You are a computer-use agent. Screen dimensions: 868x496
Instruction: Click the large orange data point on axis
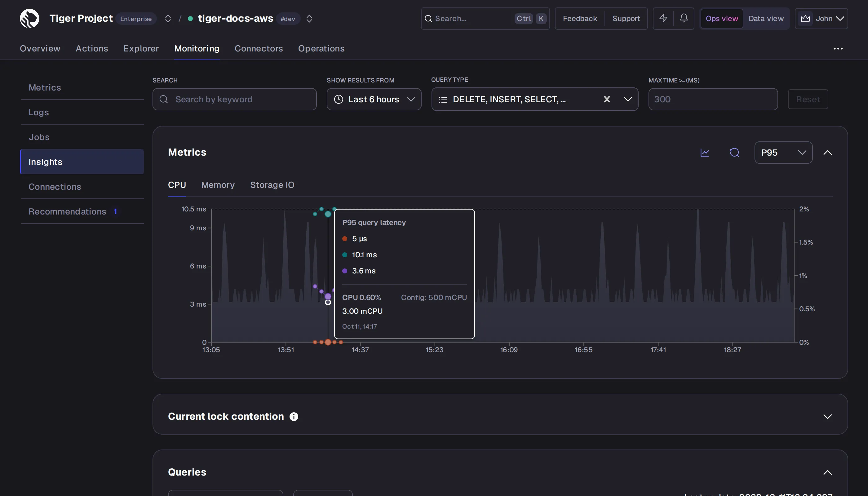click(328, 342)
